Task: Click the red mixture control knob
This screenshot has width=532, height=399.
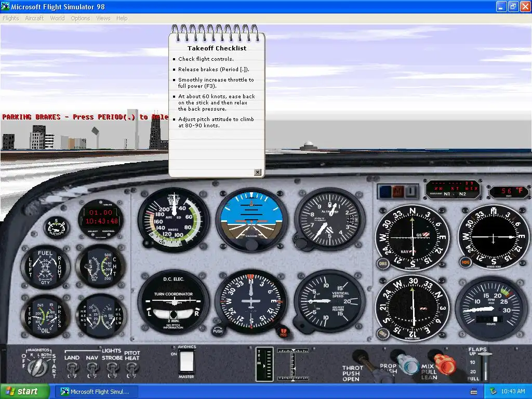Action: [x=445, y=364]
